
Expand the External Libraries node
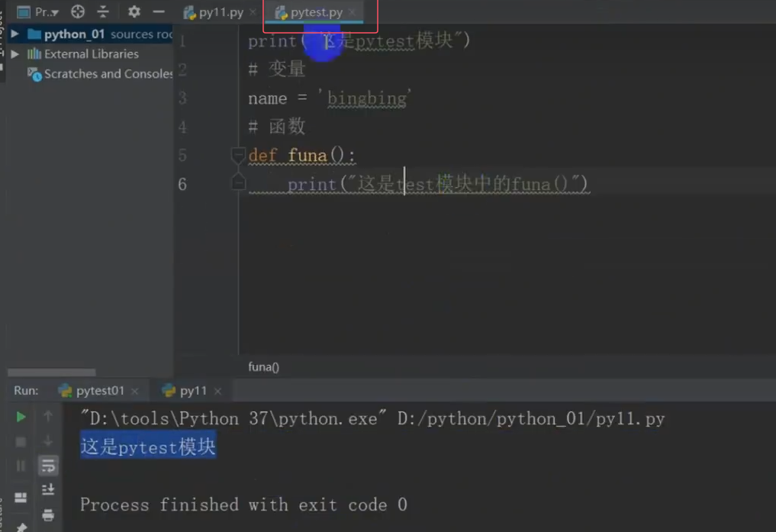(15, 53)
